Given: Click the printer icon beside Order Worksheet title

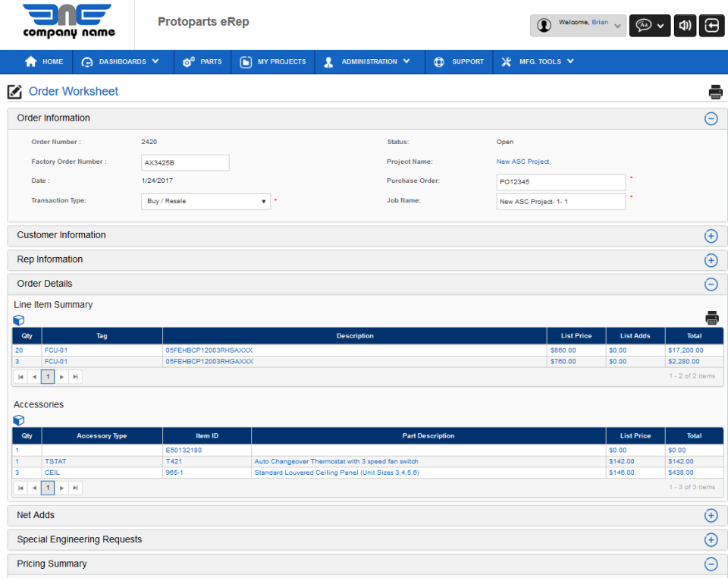Looking at the screenshot, I should (716, 91).
